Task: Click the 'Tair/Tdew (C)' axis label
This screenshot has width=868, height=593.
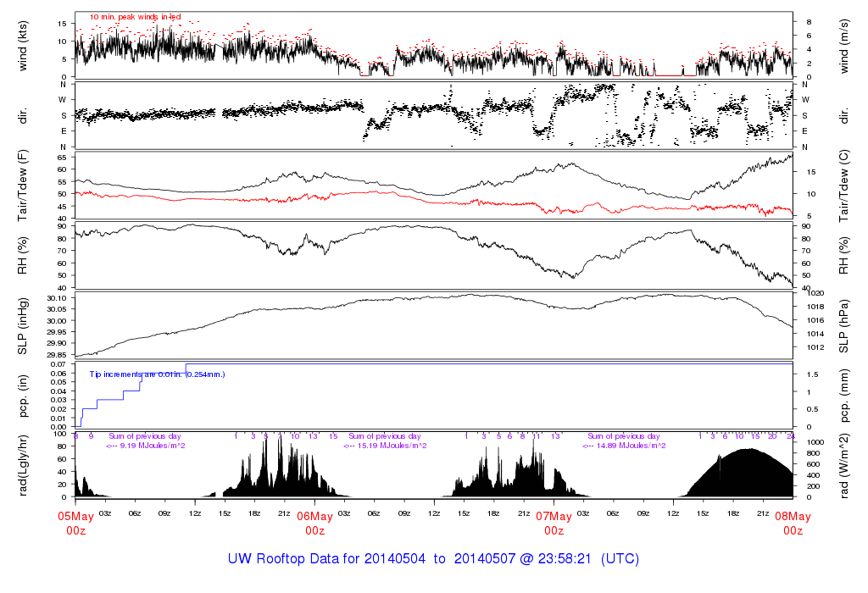Action: click(x=843, y=186)
